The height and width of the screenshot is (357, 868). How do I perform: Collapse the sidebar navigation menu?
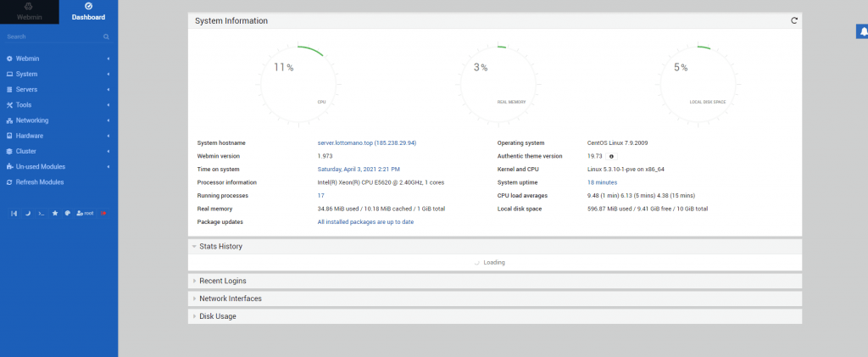pyautogui.click(x=14, y=213)
